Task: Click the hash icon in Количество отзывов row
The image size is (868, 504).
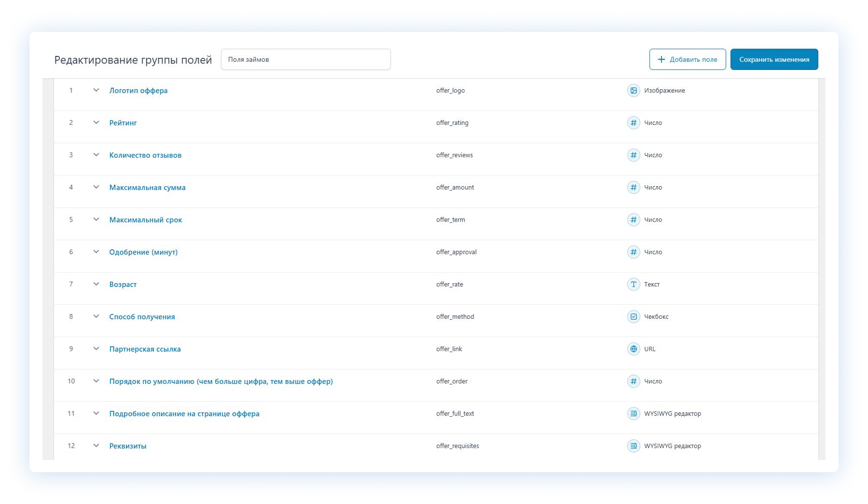Action: pos(634,155)
